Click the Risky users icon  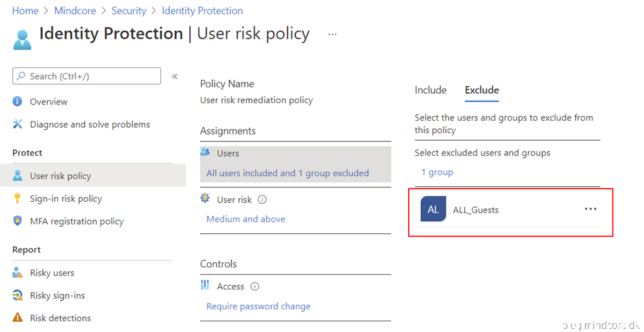pos(18,273)
